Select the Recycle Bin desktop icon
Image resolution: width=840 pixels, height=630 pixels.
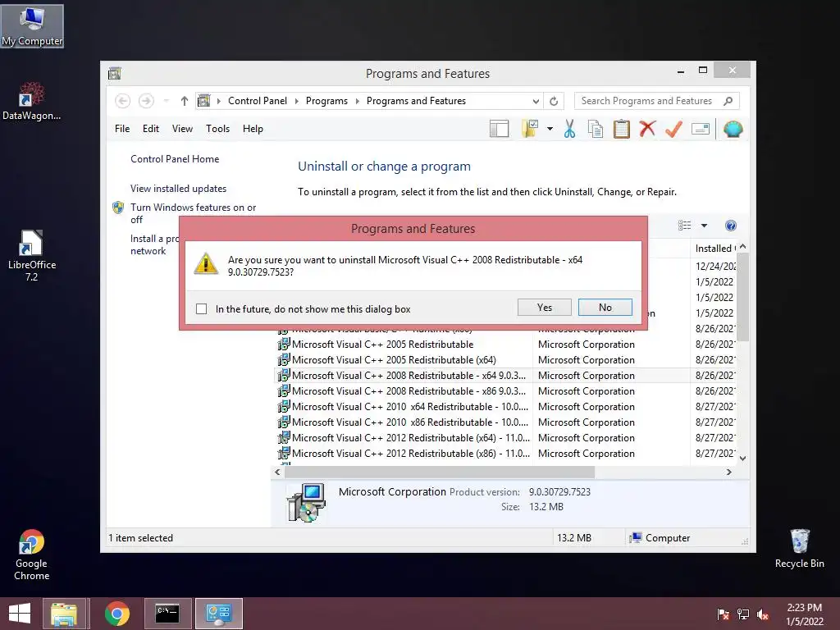(799, 549)
